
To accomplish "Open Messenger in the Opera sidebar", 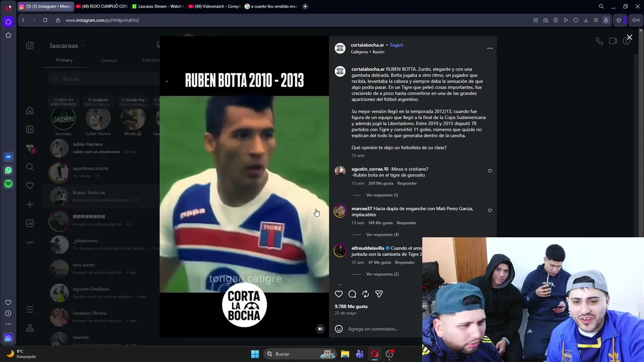I will point(9,157).
